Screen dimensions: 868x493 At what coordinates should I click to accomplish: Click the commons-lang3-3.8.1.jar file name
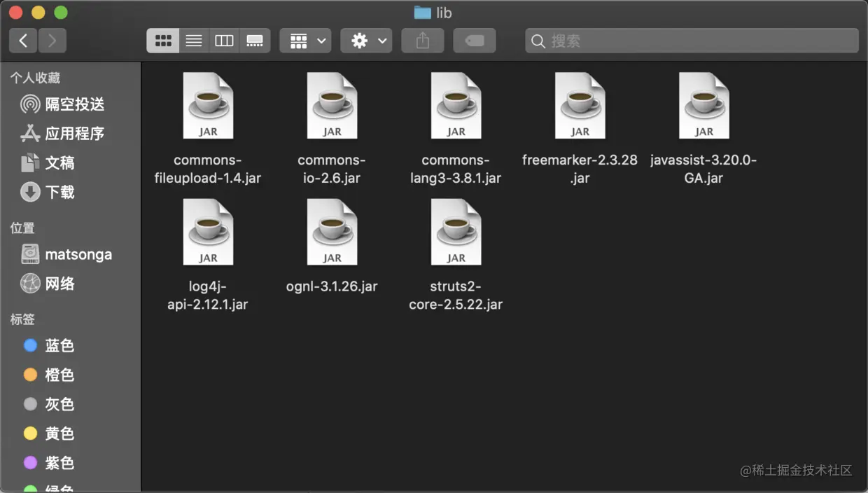tap(456, 169)
